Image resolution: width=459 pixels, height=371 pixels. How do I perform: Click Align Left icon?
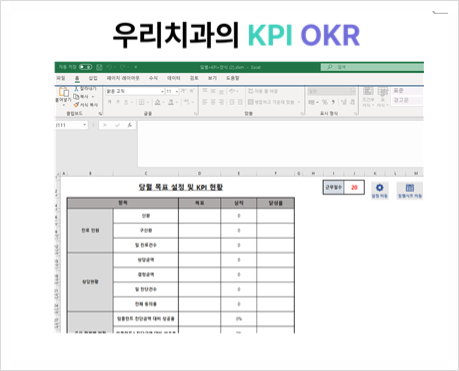pos(205,102)
